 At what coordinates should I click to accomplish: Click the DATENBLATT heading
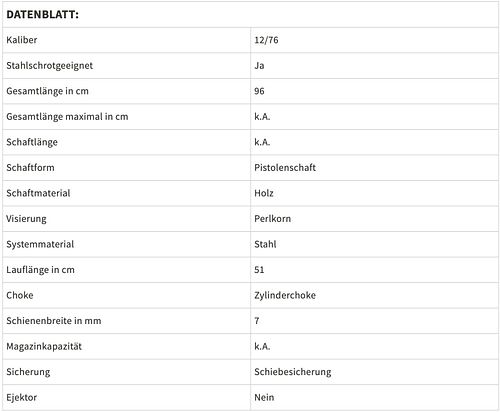point(42,15)
